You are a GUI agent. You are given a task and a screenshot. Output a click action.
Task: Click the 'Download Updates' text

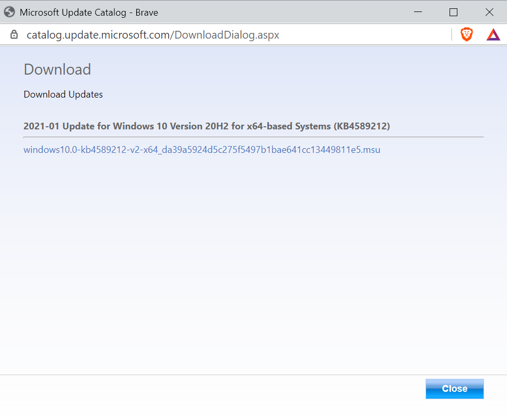63,94
